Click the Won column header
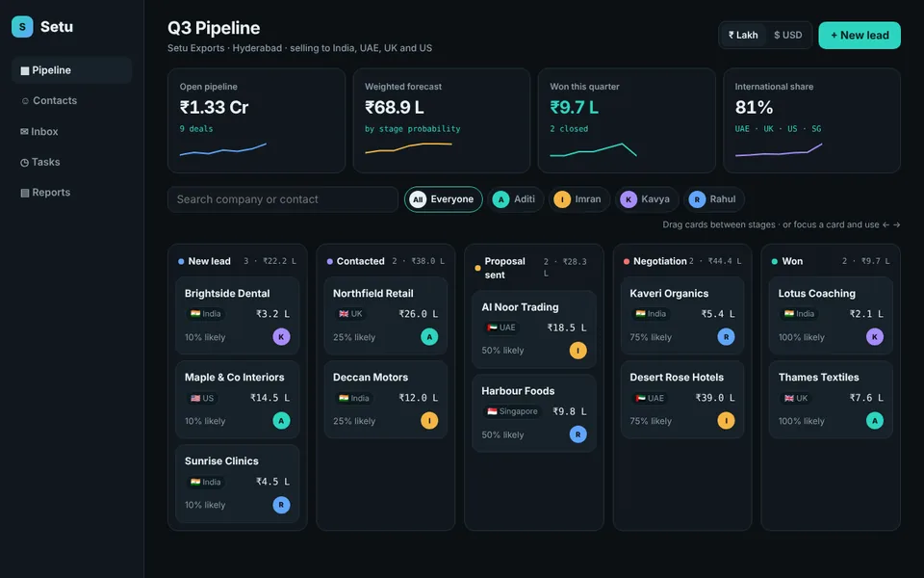The image size is (924, 578). (x=831, y=261)
